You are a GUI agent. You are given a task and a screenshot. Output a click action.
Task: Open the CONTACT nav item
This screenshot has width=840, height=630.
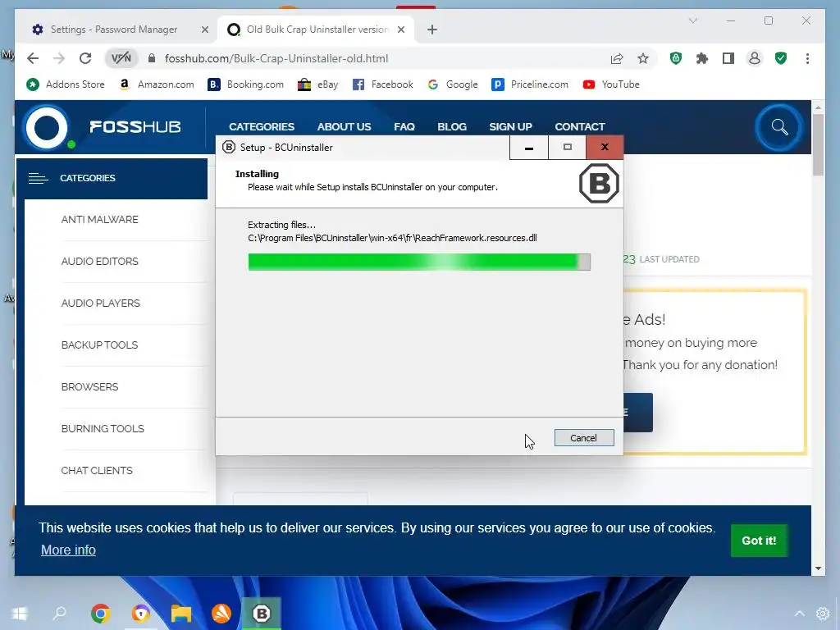(x=580, y=127)
